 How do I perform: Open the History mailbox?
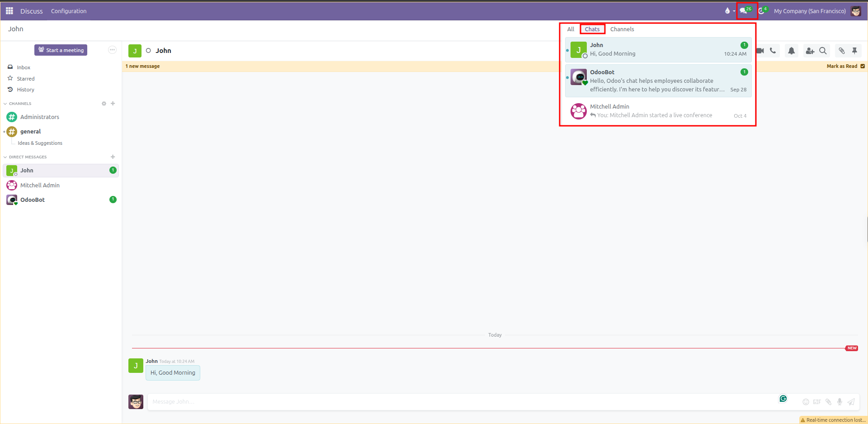[25, 90]
